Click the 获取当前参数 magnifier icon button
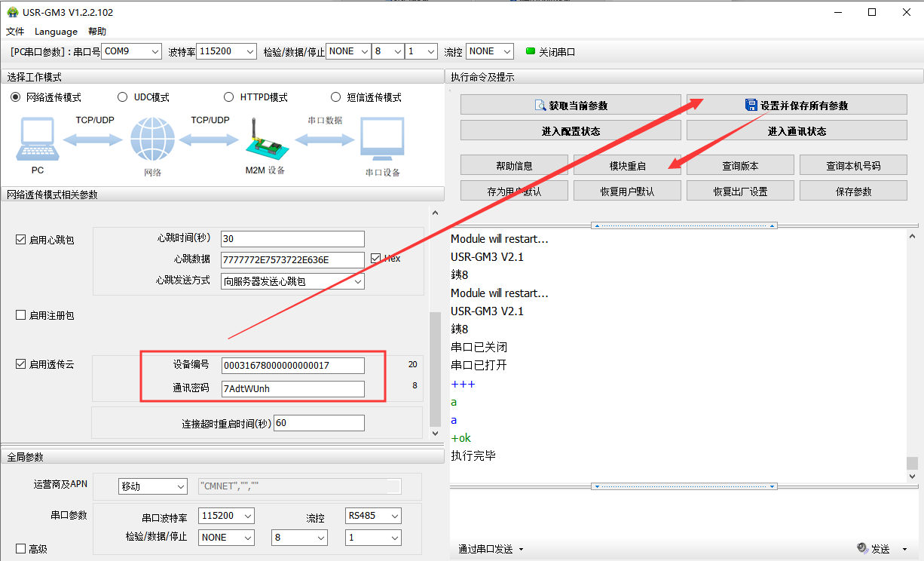 pyautogui.click(x=540, y=106)
